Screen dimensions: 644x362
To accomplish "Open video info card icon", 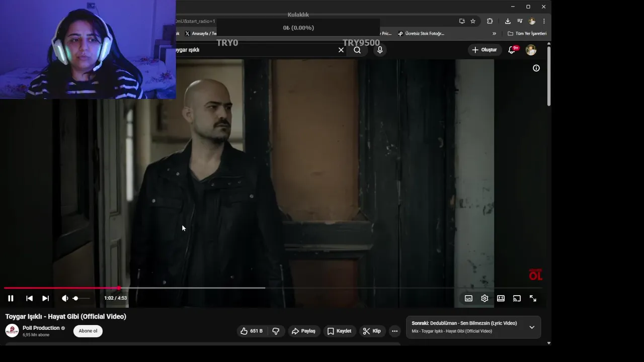I will click(536, 68).
